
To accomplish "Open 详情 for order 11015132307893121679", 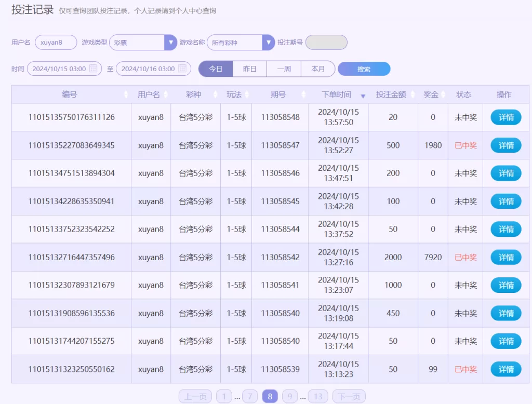I will tap(506, 285).
